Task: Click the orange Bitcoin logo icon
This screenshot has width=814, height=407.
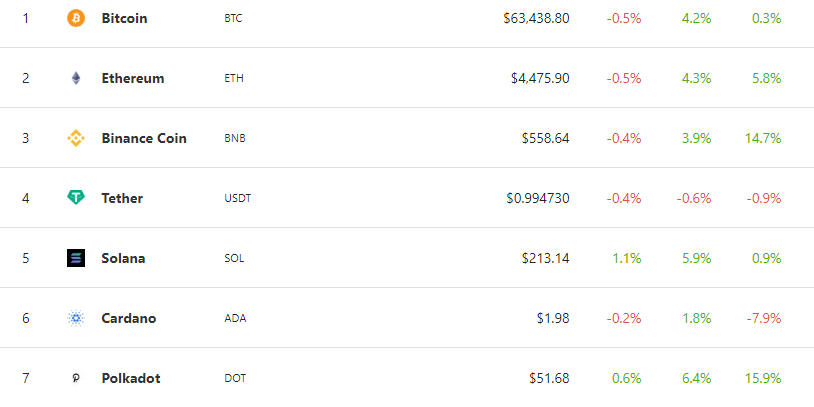Action: (76, 18)
